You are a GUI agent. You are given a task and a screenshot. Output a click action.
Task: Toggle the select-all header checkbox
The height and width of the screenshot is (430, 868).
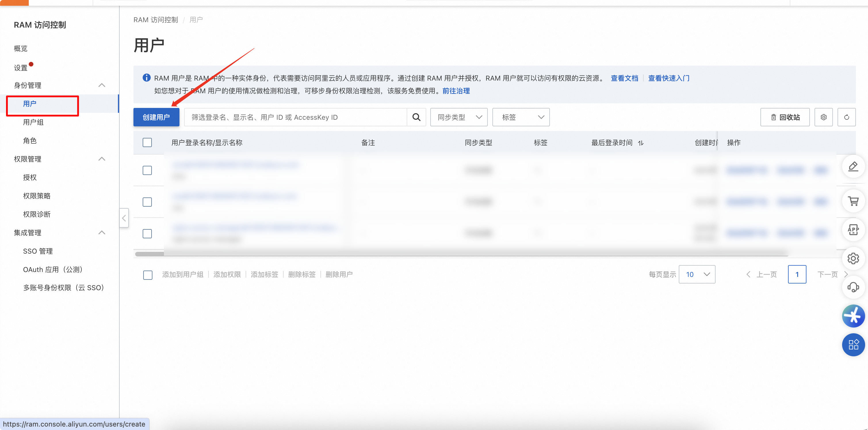point(147,143)
